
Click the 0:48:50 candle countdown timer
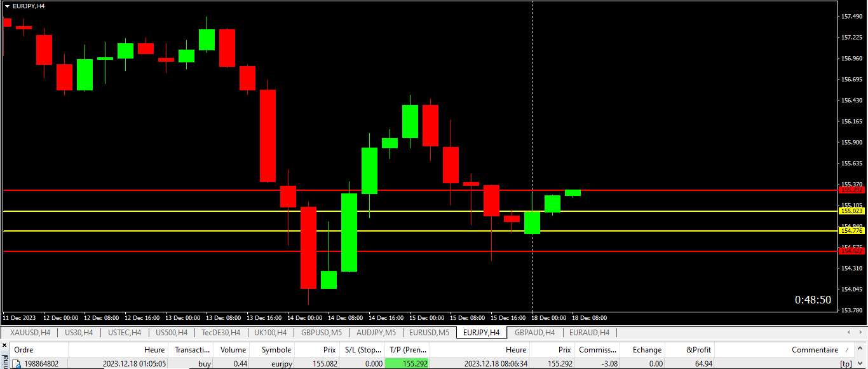[x=813, y=300]
